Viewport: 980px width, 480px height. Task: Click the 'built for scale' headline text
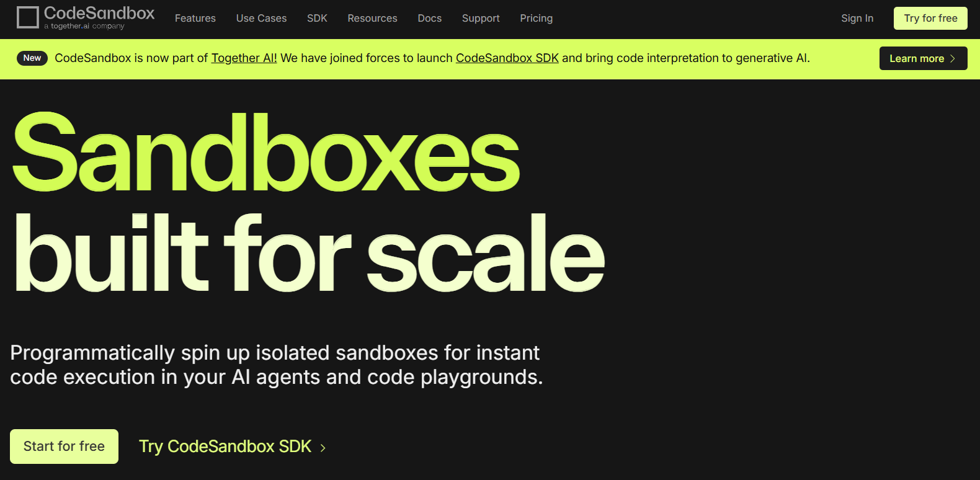tap(309, 253)
